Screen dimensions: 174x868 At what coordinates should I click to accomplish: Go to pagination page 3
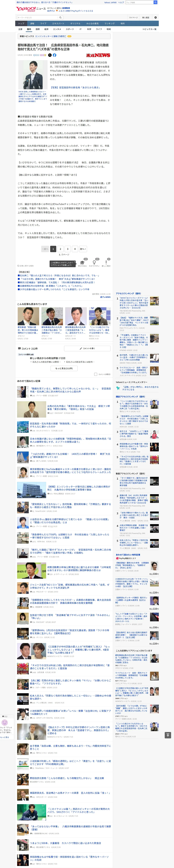coord(68,249)
